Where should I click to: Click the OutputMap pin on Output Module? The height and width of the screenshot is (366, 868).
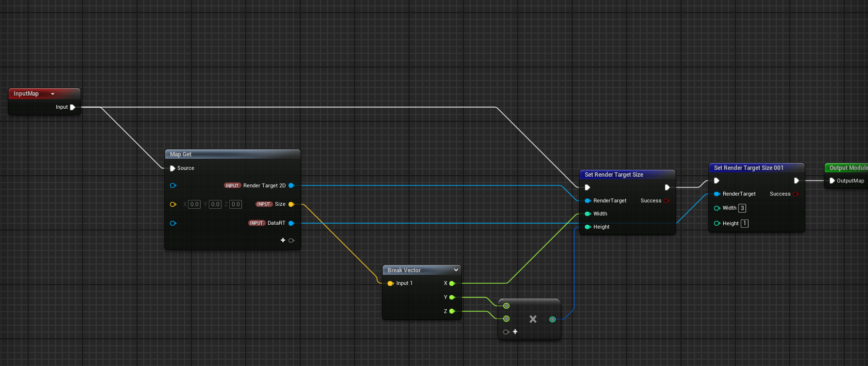point(832,181)
